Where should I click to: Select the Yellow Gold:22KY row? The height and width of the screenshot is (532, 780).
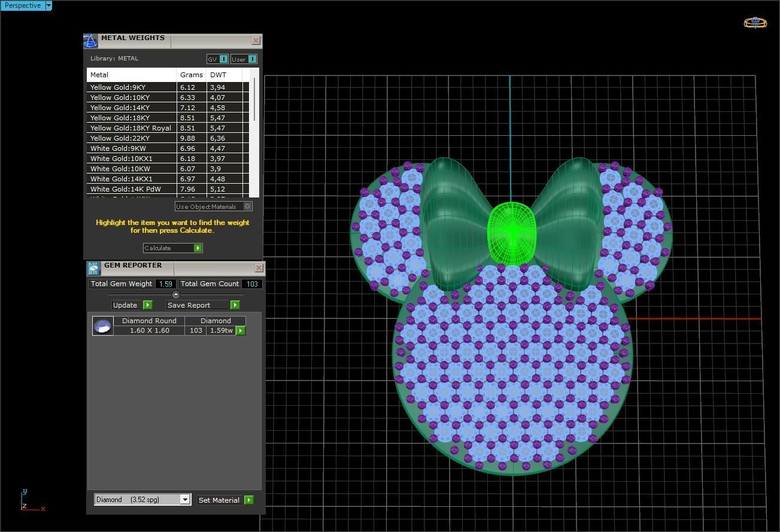tap(168, 138)
